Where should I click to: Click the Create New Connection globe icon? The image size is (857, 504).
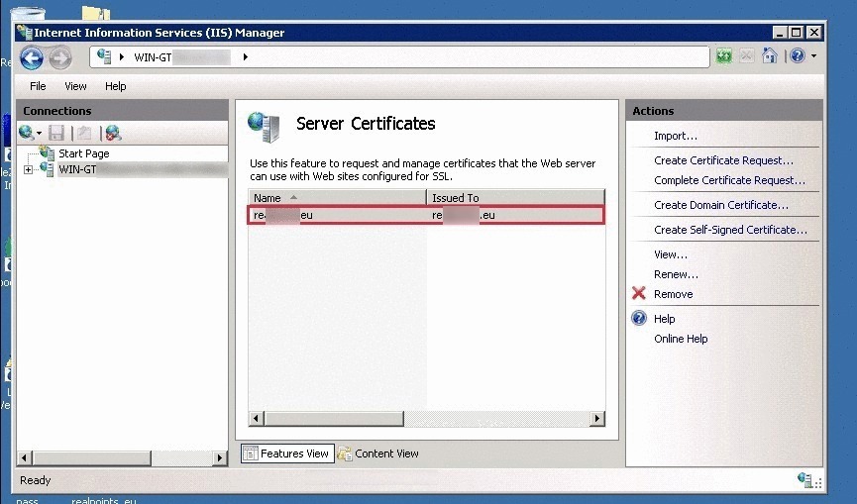(x=27, y=133)
